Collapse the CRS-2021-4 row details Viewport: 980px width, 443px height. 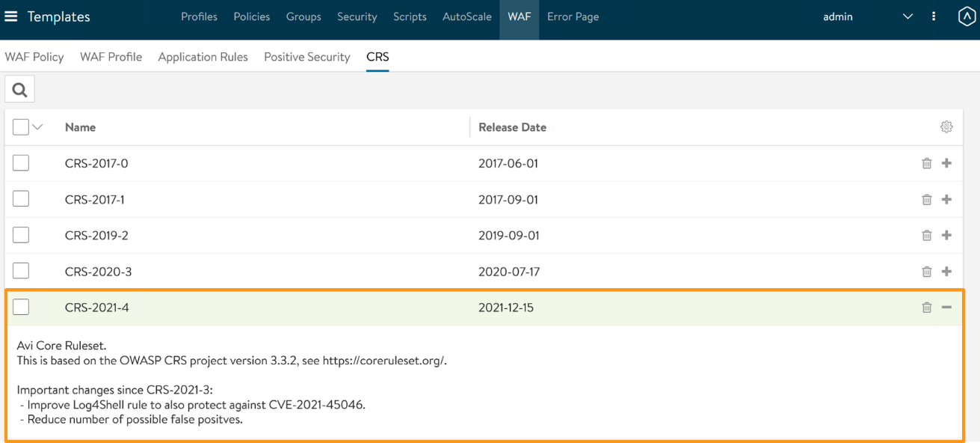pyautogui.click(x=947, y=307)
